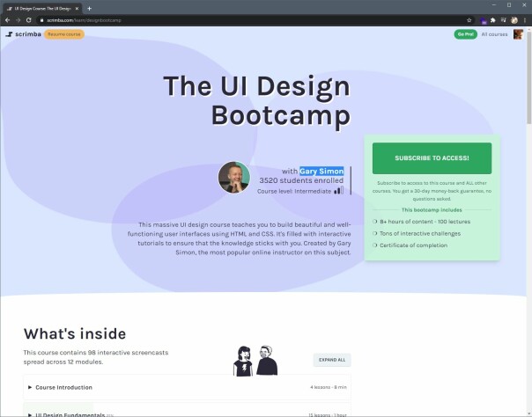Open the Chrome three-dot menu
Screen dimensions: 532x417
point(525,20)
